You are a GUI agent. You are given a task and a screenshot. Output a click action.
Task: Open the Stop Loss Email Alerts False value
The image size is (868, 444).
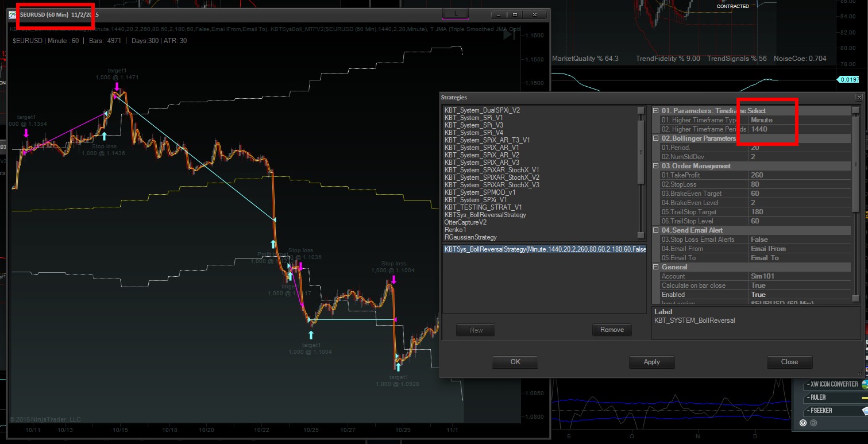coord(800,240)
